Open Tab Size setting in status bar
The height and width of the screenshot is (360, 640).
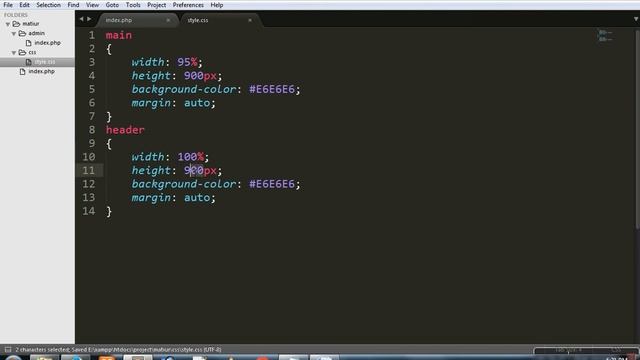point(568,350)
